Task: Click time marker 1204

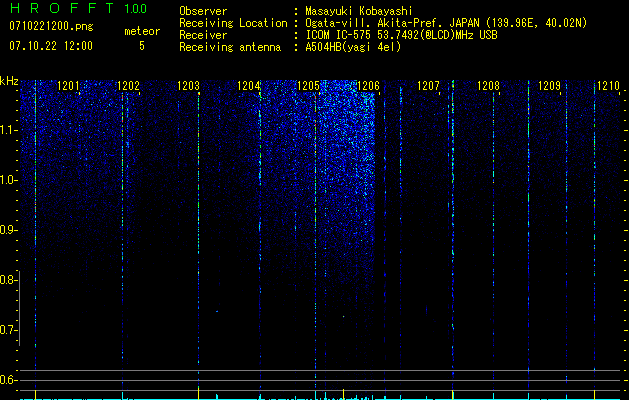Action: (x=248, y=85)
